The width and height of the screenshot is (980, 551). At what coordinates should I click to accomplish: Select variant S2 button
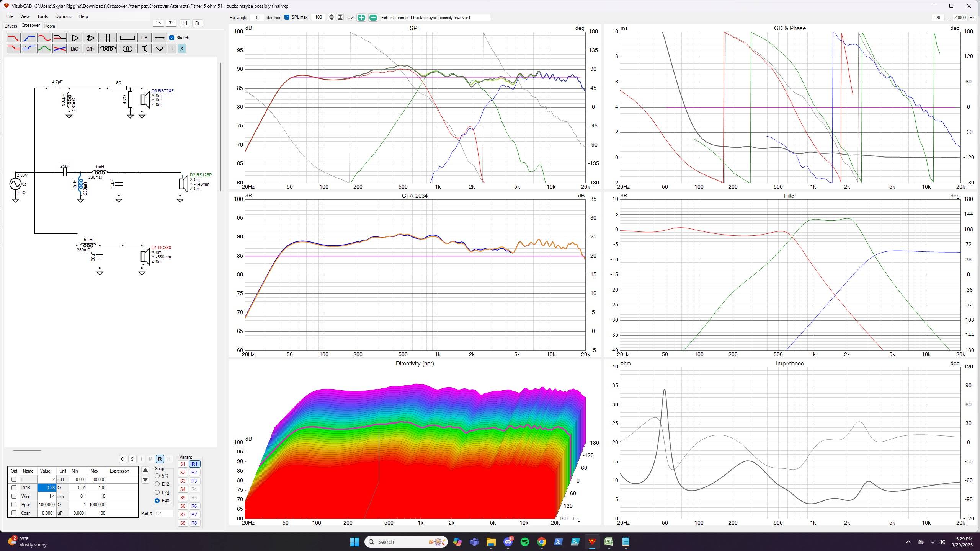(x=183, y=473)
